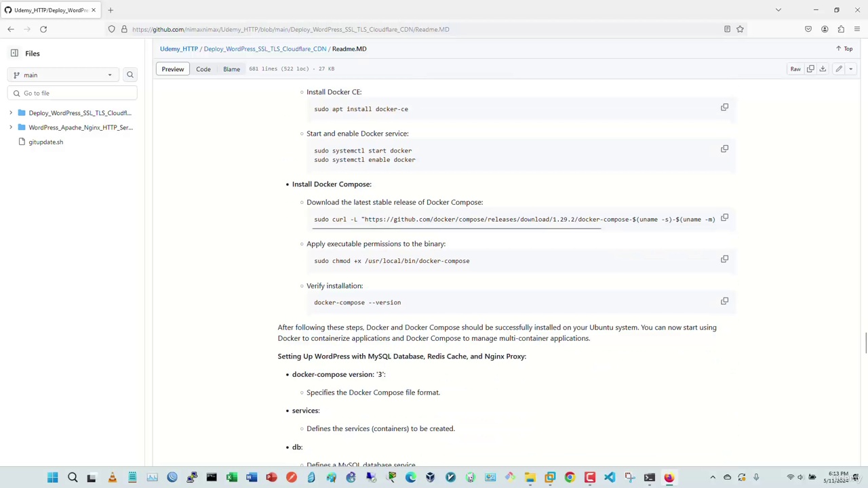868x488 pixels.
Task: Copy the chmod +x docker-compose command
Action: click(x=724, y=259)
